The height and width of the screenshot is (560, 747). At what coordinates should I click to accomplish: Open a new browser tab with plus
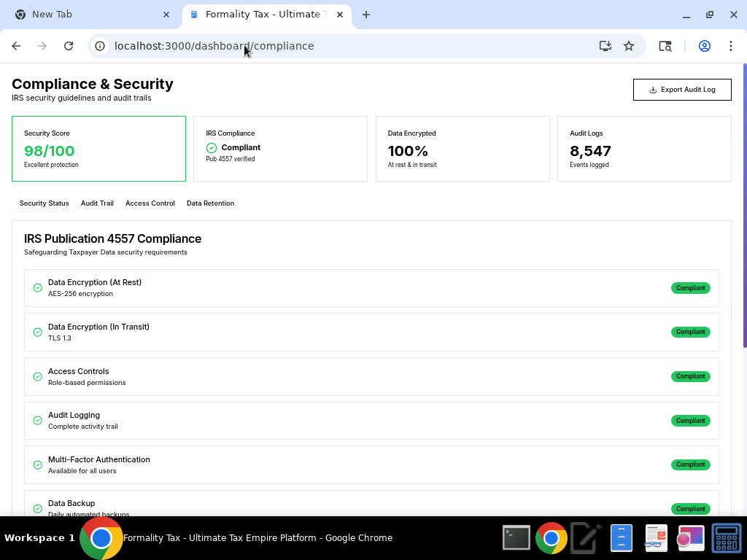[366, 15]
